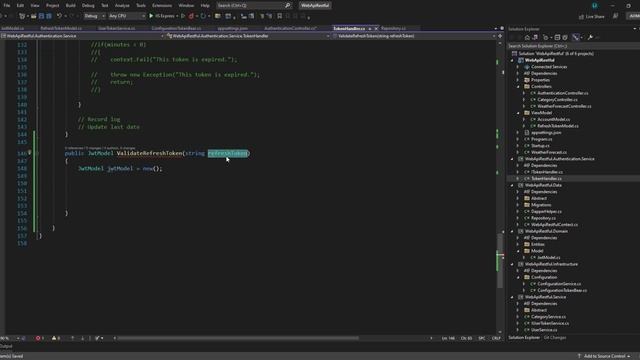Open the Any CPU platform dropdown
This screenshot has height=360, width=640.
pos(127,16)
